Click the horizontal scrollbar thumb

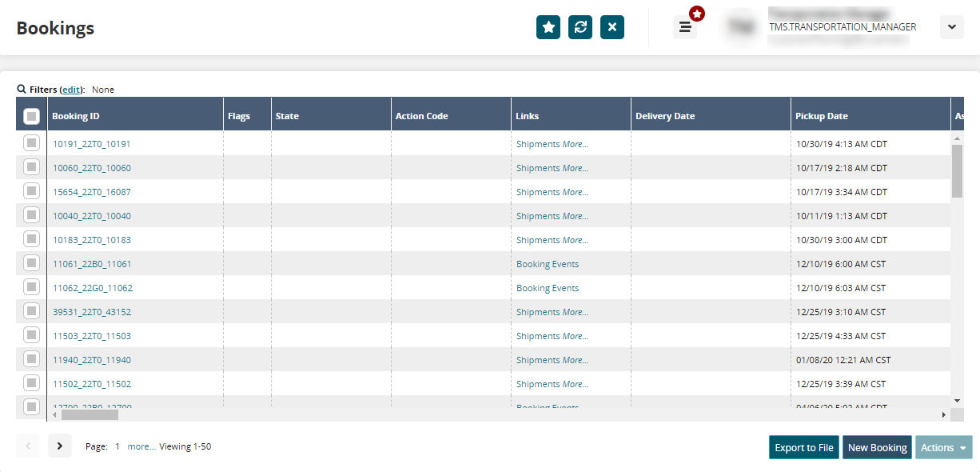click(x=90, y=414)
